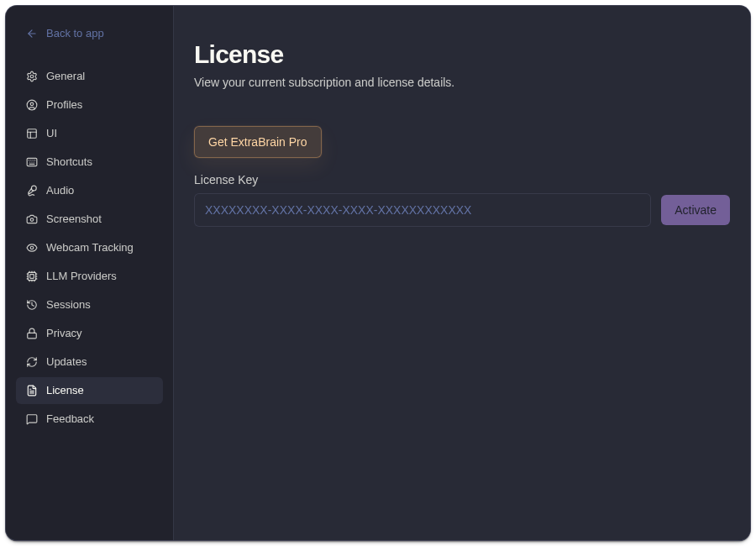
Task: Switch to Shortcuts settings
Action: point(89,161)
